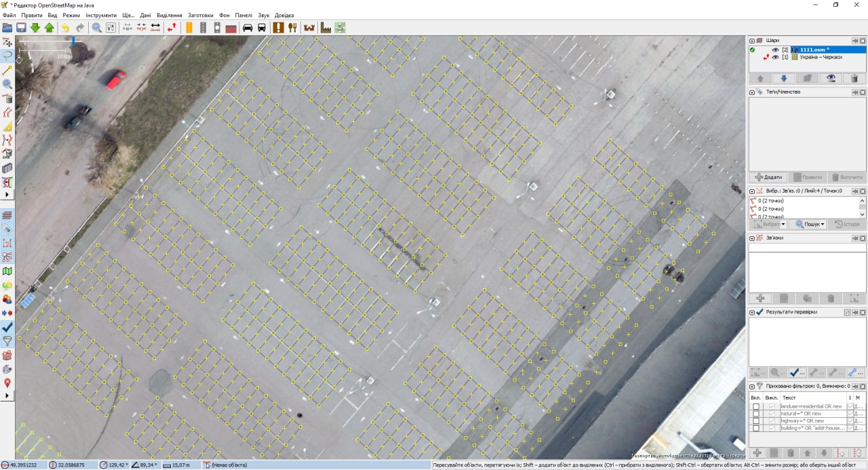Viewport: 868px width, 470px height.
Task: Click layer visibility eye button below the layer list
Action: 831,79
